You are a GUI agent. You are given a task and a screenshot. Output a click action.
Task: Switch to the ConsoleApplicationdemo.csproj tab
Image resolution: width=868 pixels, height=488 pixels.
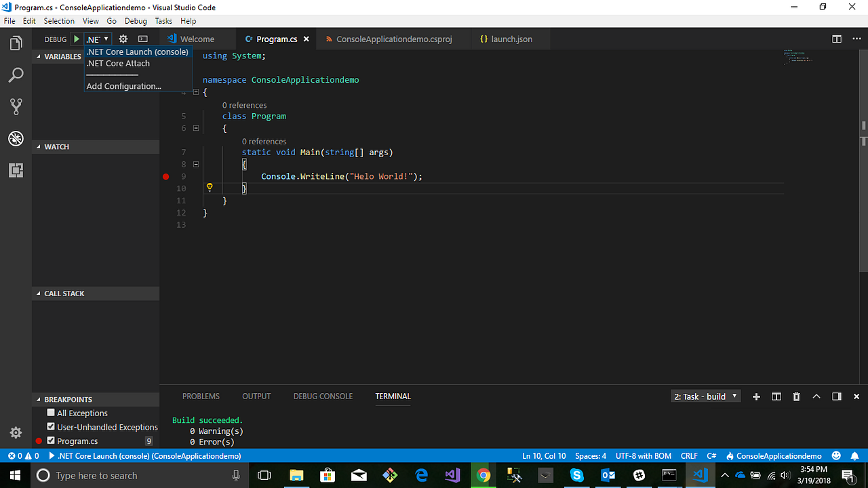pos(393,39)
